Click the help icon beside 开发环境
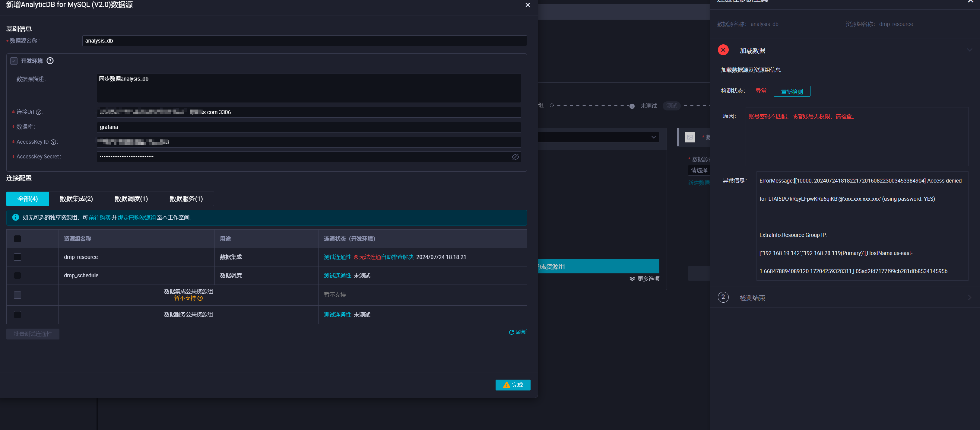 click(x=50, y=61)
